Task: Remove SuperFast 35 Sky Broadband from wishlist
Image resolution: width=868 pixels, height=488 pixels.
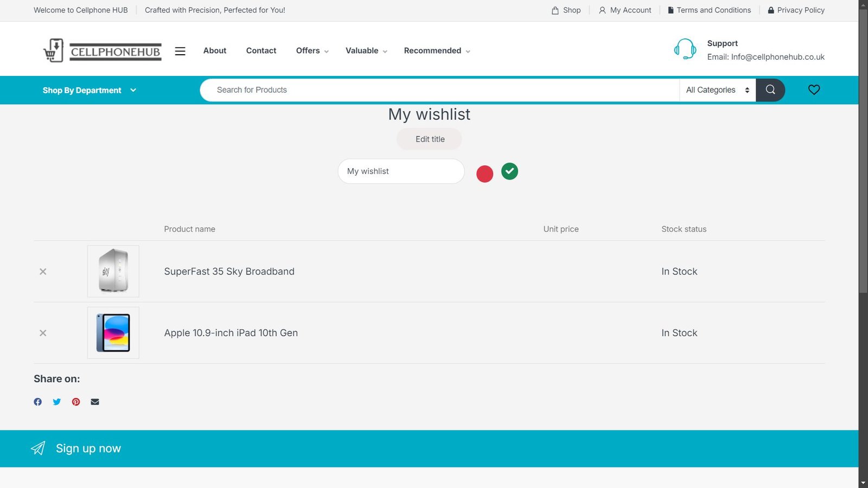Action: pyautogui.click(x=43, y=272)
